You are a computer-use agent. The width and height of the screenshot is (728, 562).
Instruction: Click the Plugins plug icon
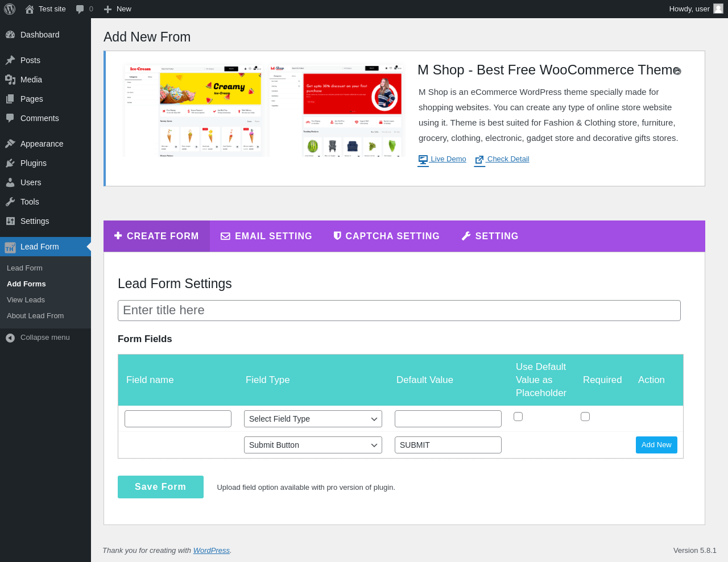[x=10, y=163]
